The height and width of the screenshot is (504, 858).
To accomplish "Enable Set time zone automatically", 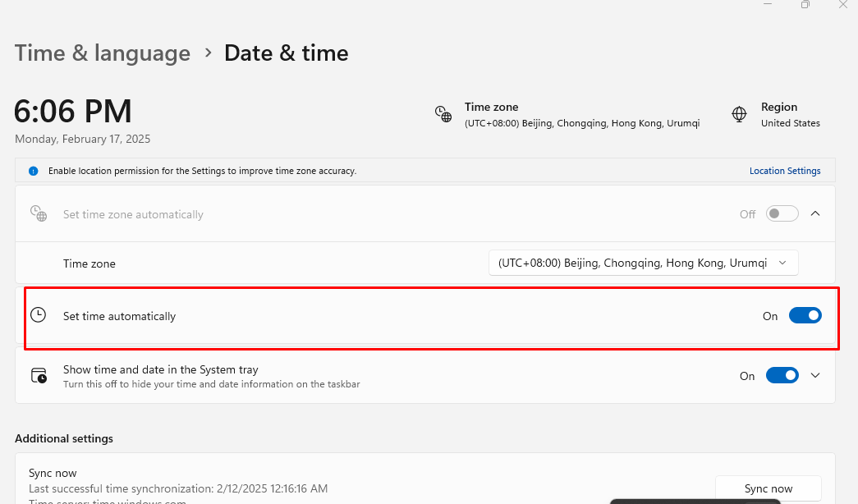I will (781, 213).
